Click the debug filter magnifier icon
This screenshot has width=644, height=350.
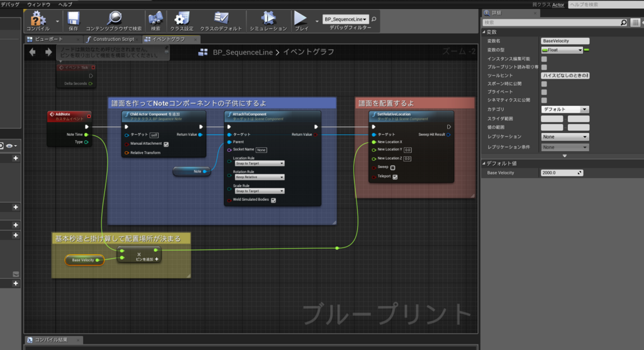[374, 20]
